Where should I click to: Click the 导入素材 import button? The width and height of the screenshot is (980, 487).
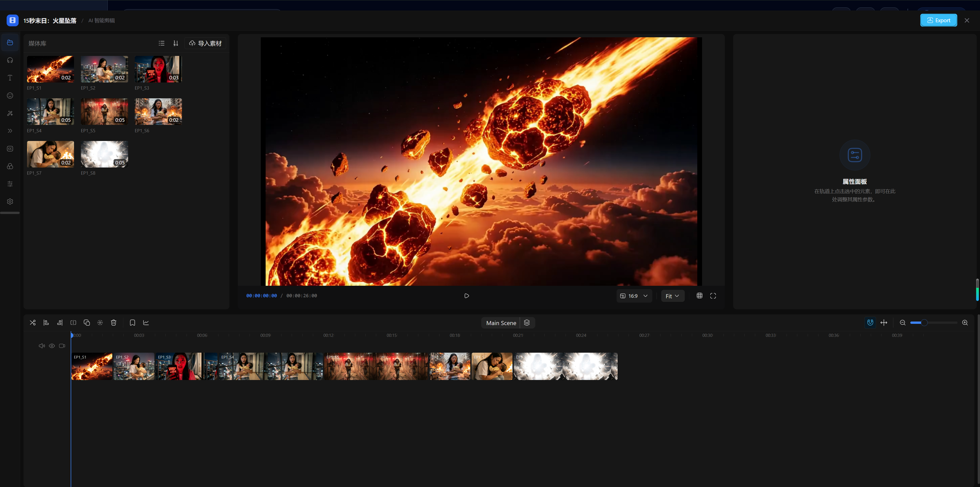pyautogui.click(x=205, y=43)
